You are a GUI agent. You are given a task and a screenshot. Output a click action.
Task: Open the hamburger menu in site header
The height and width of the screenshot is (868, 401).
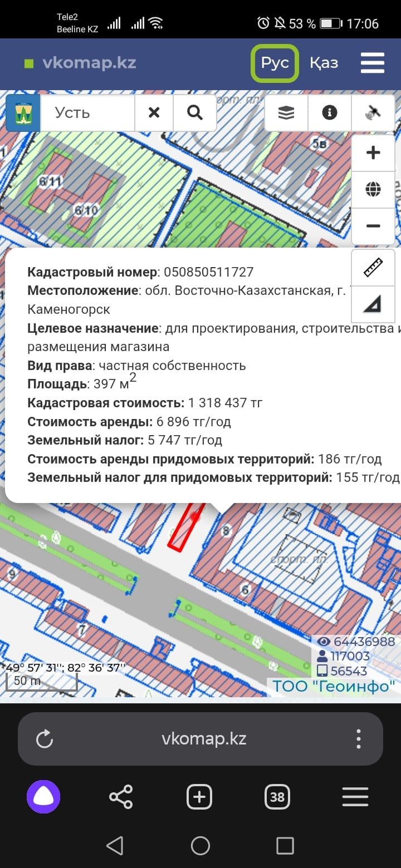coord(373,63)
